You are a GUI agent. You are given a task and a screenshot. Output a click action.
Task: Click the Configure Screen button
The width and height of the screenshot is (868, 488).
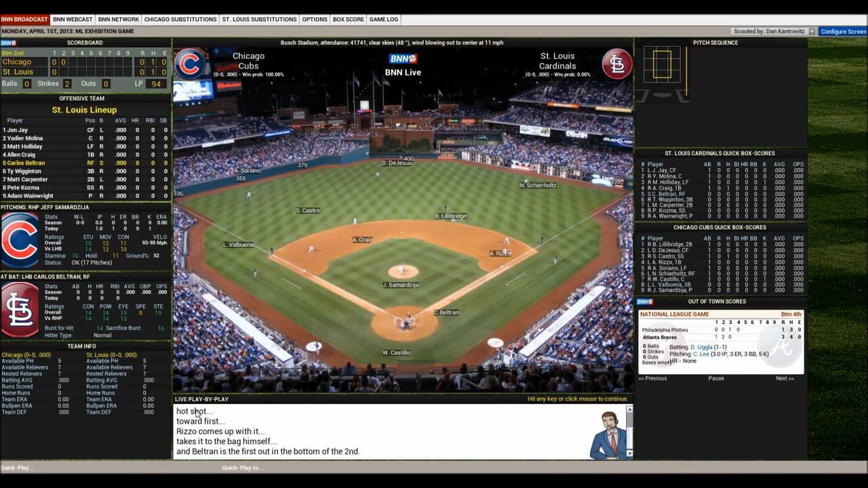click(845, 31)
